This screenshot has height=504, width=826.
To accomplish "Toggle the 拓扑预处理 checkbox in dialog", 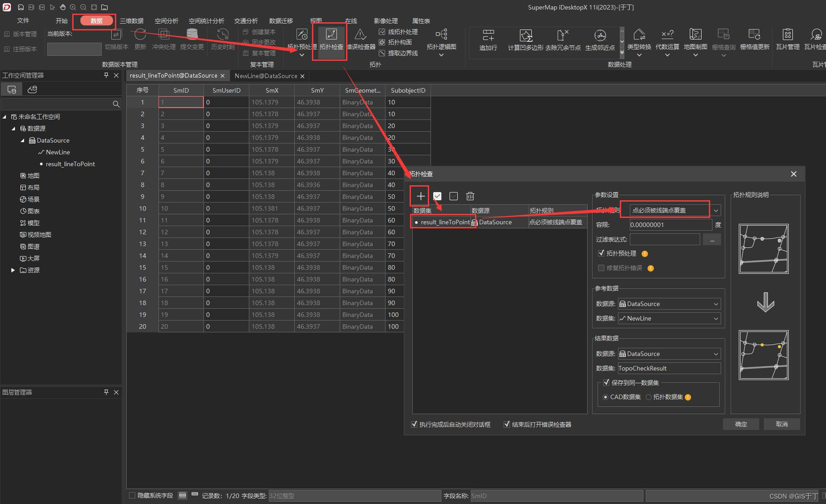I will pos(601,253).
